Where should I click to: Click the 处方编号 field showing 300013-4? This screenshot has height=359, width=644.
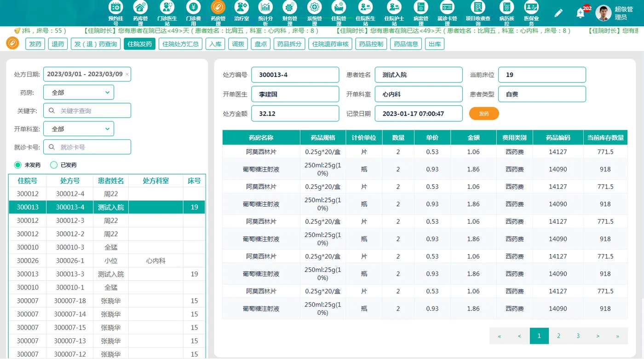pyautogui.click(x=295, y=75)
